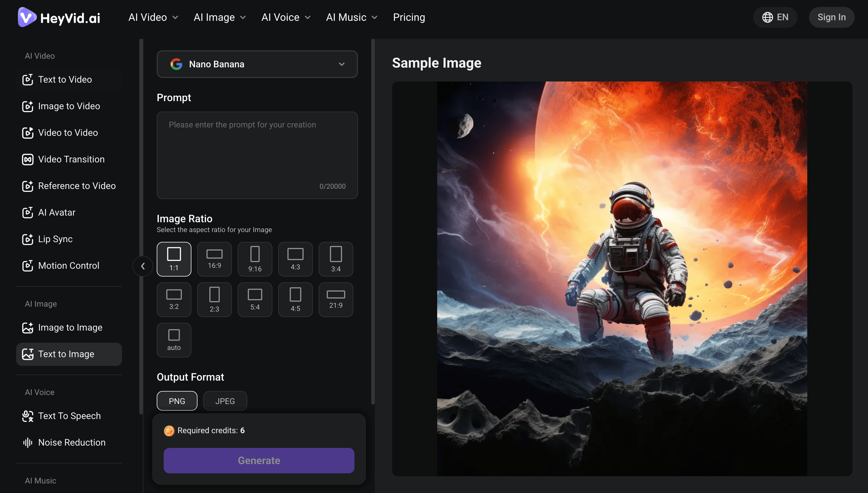
Task: Click the Text To Speech icon
Action: click(27, 416)
